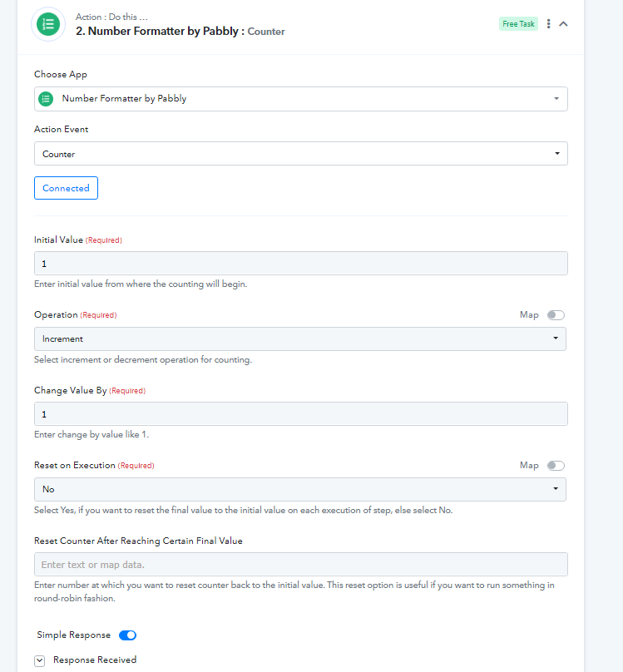623x672 pixels.
Task: Toggle the Map switch for Reset on Execution
Action: pos(556,466)
